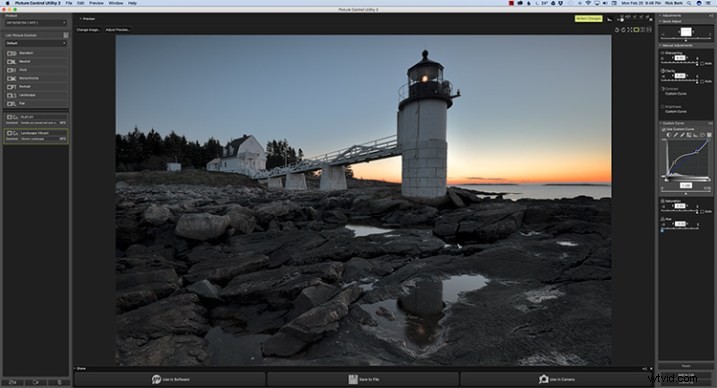Click the gamma value field below curve
Screen dimensions: 717x388
(x=685, y=186)
